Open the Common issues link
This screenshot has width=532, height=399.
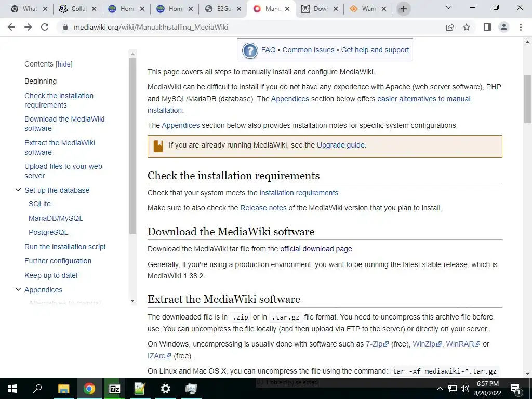(x=309, y=50)
